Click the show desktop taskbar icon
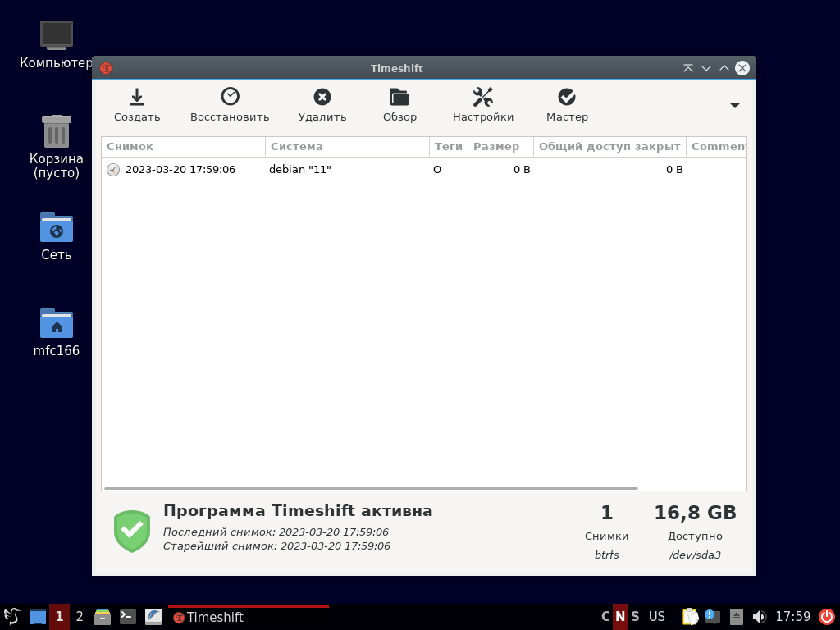The width and height of the screenshot is (840, 630). 38,617
